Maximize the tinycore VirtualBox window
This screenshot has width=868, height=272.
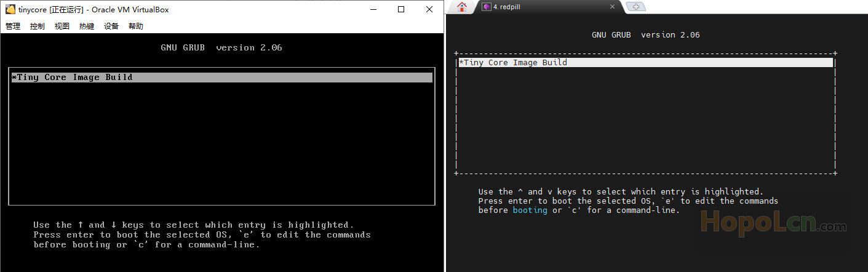(401, 9)
